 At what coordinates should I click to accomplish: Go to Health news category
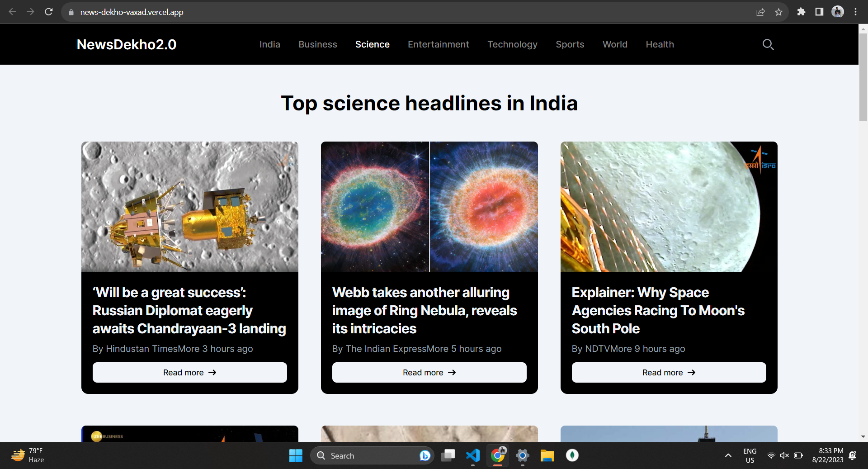pyautogui.click(x=660, y=44)
